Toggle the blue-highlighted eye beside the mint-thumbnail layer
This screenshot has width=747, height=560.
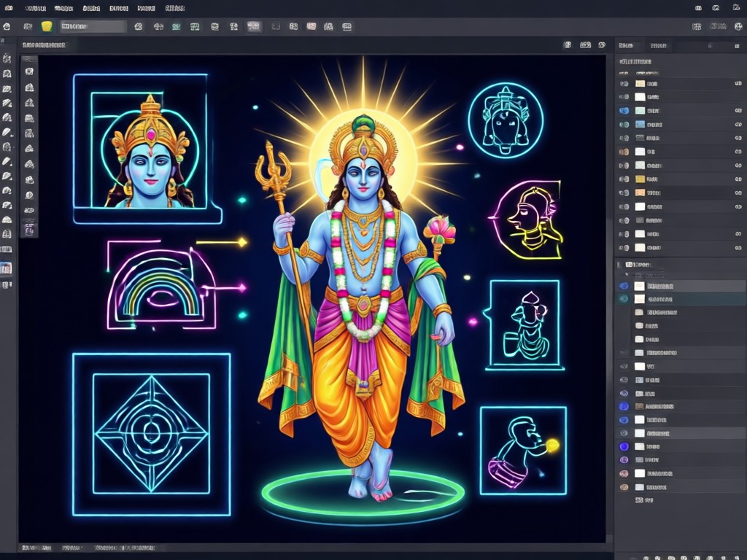coord(624,111)
